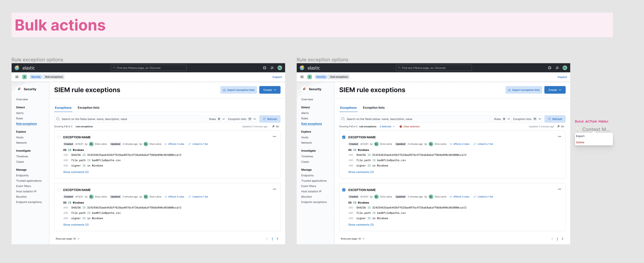Click the help icon in the top bar

[x=264, y=67]
